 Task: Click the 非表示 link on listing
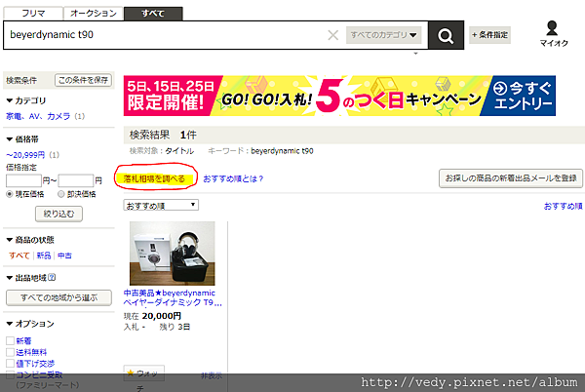click(212, 376)
